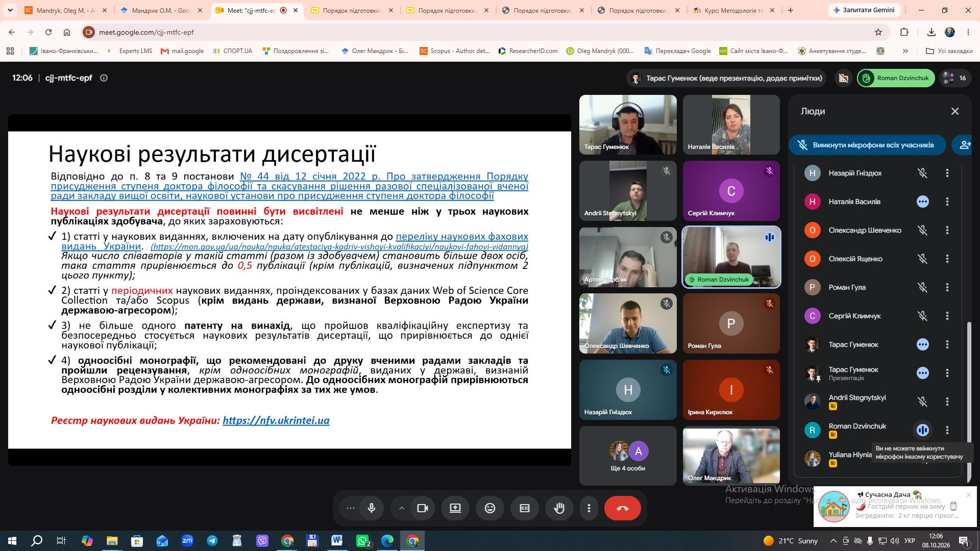The width and height of the screenshot is (980, 551).
Task: Open the Усі закладки folder
Action: (949, 51)
